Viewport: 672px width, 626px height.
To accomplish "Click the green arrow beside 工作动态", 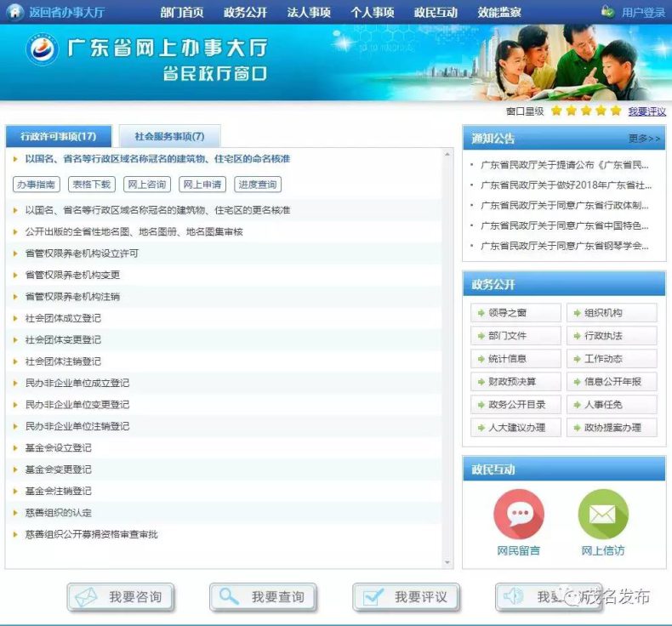I will click(577, 359).
